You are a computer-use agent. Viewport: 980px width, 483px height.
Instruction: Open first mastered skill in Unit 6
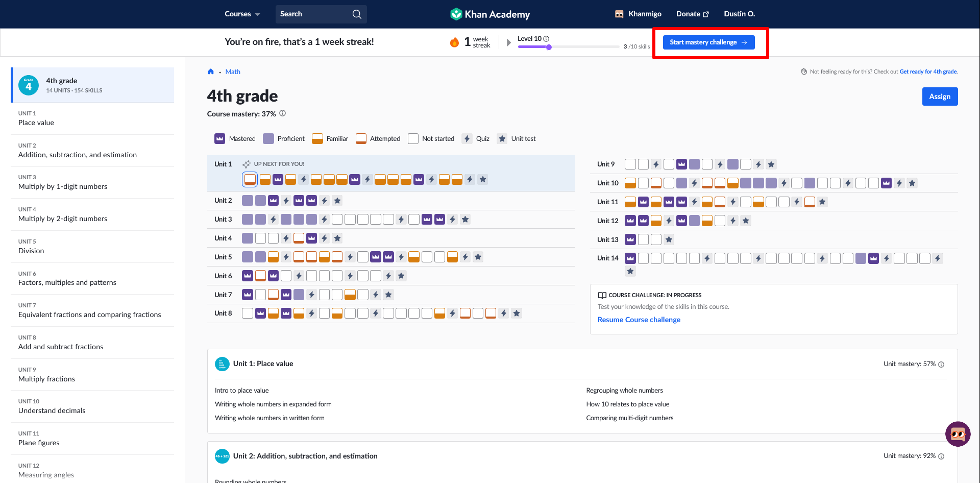[248, 276]
